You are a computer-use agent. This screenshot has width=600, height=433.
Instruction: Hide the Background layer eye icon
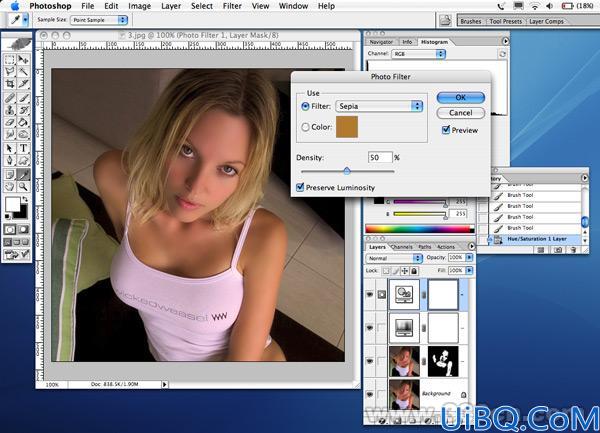(370, 394)
